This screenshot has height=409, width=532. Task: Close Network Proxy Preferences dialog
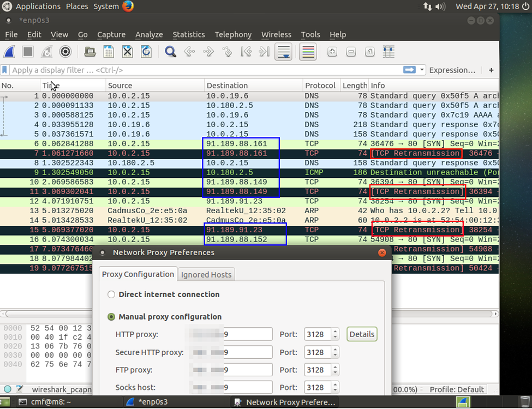[x=382, y=252]
